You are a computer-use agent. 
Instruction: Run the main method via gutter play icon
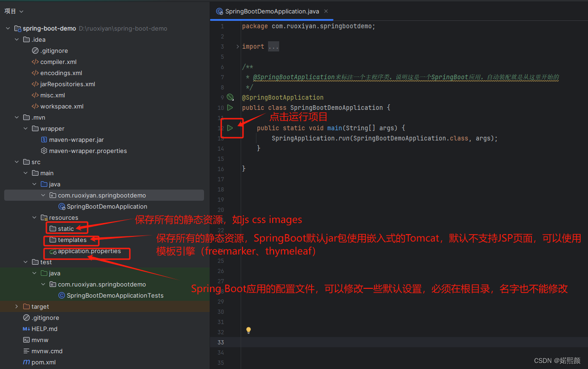(x=230, y=128)
